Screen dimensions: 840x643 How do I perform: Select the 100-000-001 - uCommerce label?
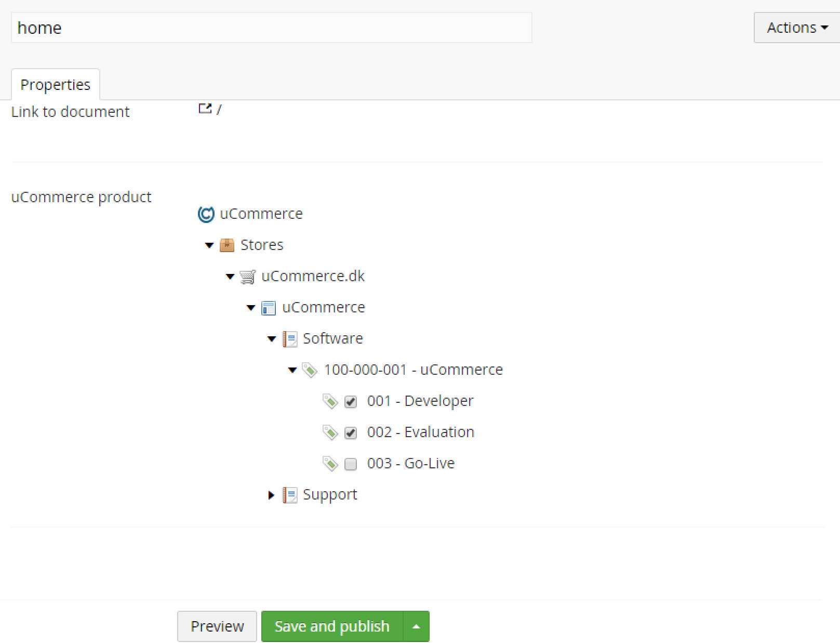coord(414,370)
